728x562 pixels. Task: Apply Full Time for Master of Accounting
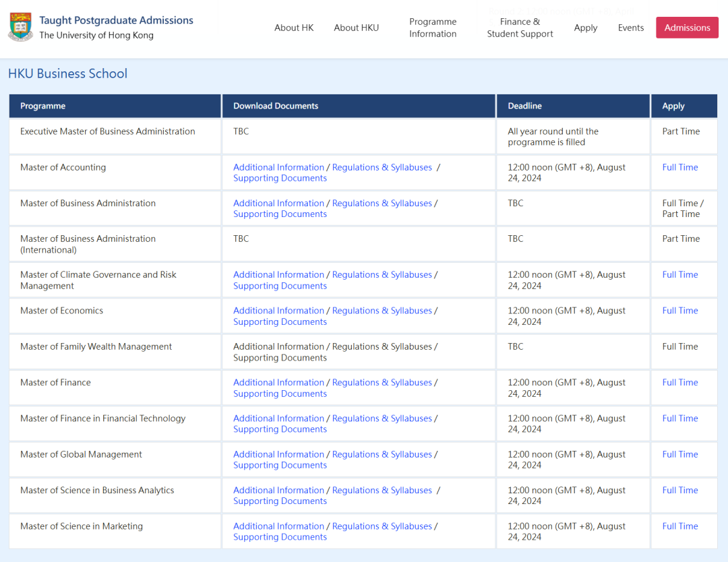point(679,168)
